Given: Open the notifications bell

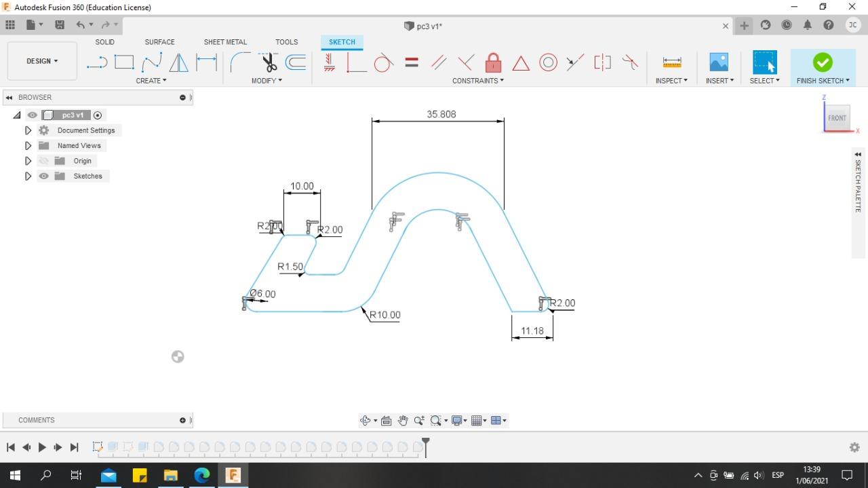Looking at the screenshot, I should pos(808,25).
